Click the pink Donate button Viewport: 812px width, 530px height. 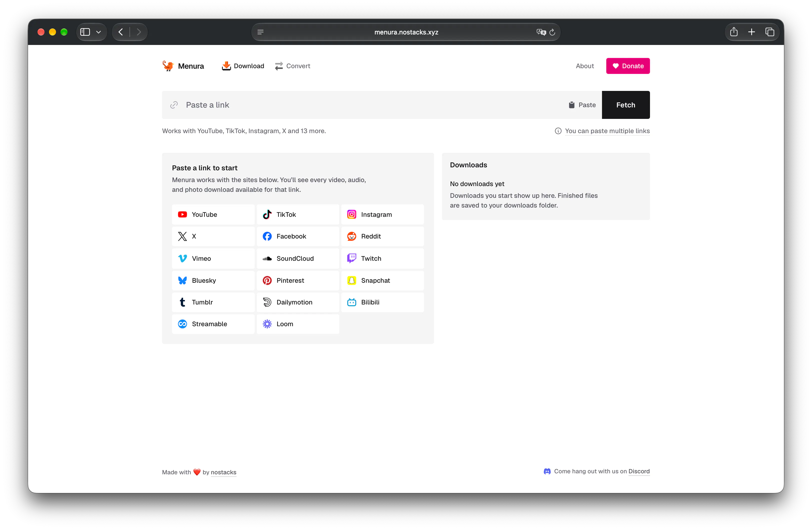[628, 66]
